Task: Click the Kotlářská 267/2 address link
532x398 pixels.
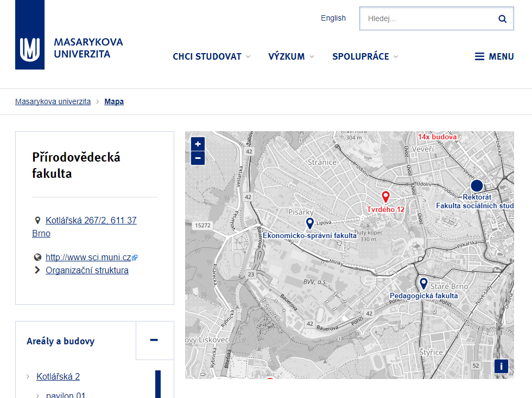Action: pos(90,220)
